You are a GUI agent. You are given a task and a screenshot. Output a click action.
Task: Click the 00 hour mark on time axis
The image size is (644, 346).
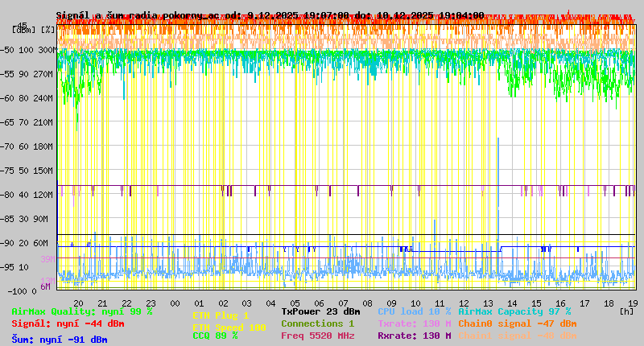coord(175,303)
